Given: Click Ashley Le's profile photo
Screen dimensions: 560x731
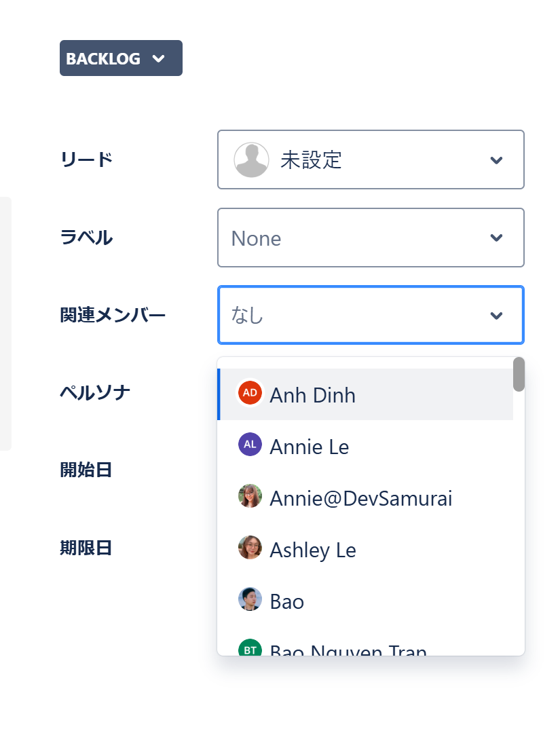Looking at the screenshot, I should (250, 548).
